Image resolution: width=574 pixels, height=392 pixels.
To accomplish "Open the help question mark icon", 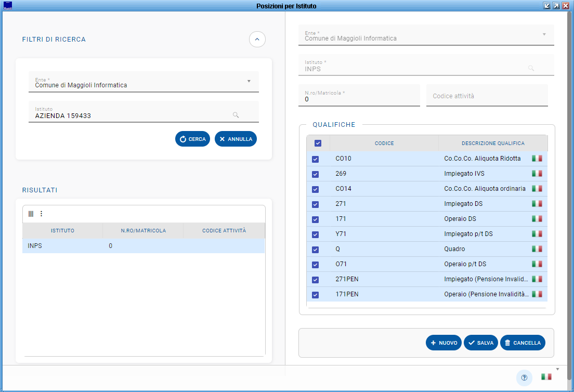I will [x=524, y=377].
